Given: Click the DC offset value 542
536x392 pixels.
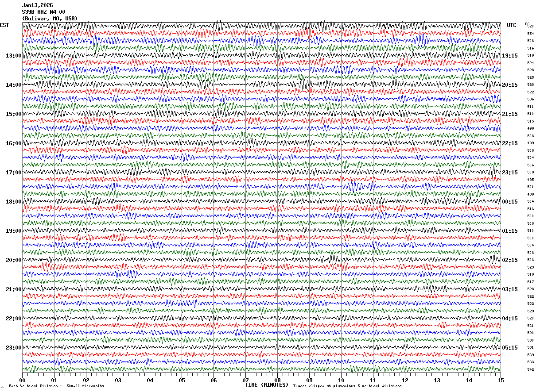Looking at the screenshot, I should point(530,369).
